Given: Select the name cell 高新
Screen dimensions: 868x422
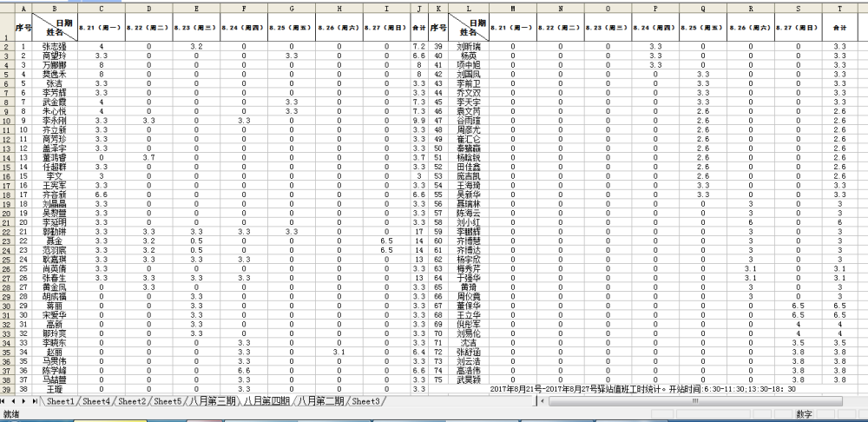Looking at the screenshot, I should pyautogui.click(x=55, y=324).
